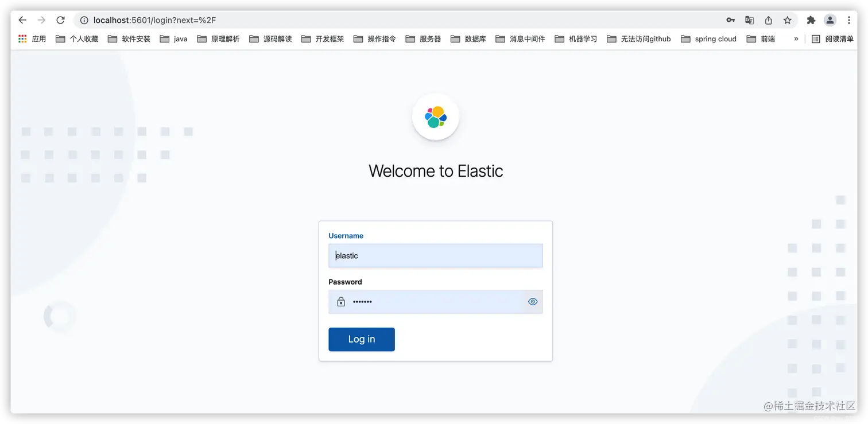868x424 pixels.
Task: Open saved passwords key icon
Action: tap(730, 20)
